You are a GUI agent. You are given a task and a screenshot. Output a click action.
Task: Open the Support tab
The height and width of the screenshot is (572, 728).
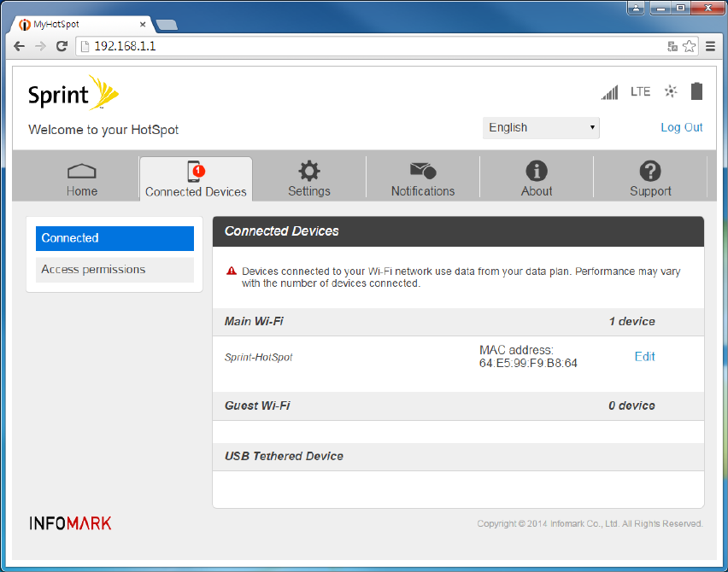click(650, 179)
